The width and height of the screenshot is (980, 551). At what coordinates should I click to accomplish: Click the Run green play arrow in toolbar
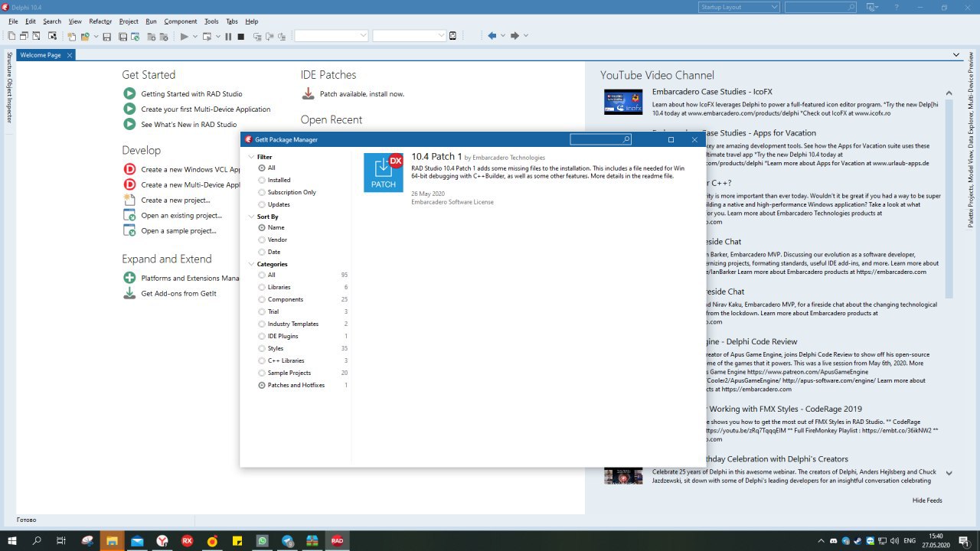click(x=184, y=36)
